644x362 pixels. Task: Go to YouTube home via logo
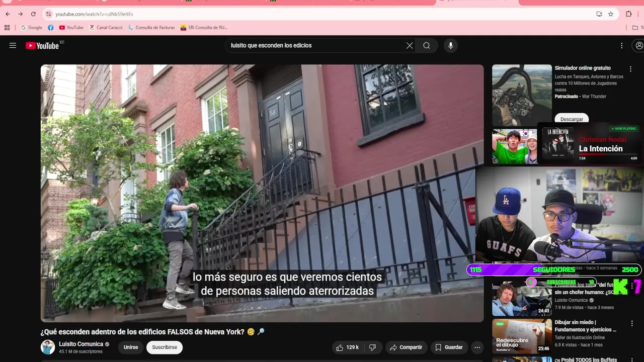click(42, 46)
